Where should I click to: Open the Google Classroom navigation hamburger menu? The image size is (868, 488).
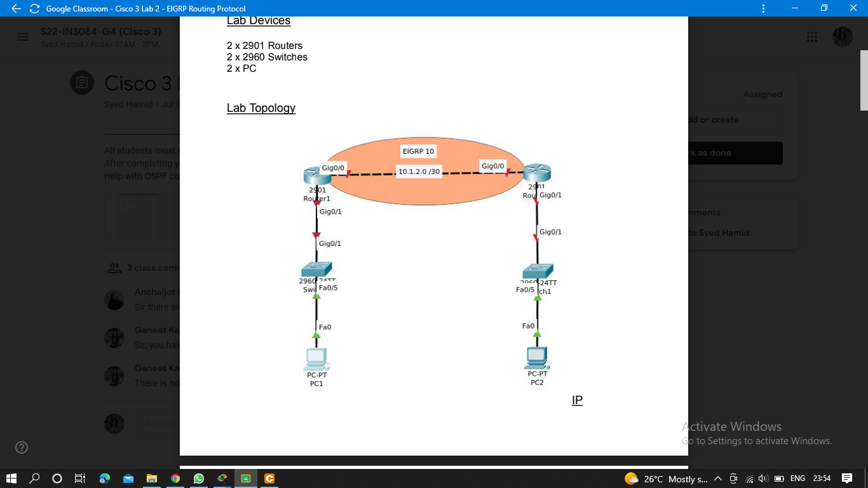pyautogui.click(x=23, y=37)
